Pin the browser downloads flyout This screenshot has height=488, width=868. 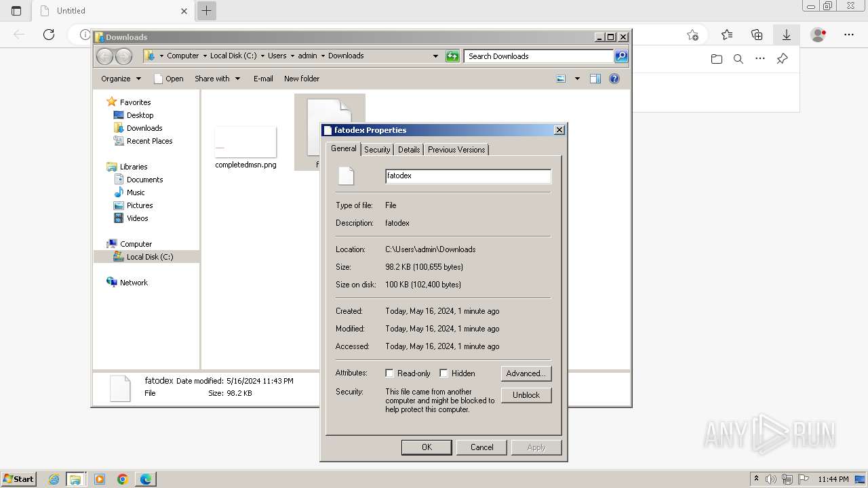782,59
